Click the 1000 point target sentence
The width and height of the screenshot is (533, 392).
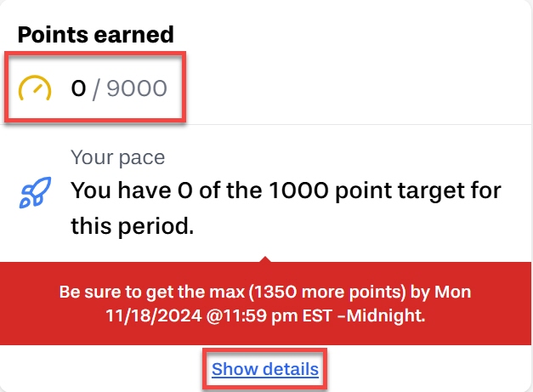point(286,207)
